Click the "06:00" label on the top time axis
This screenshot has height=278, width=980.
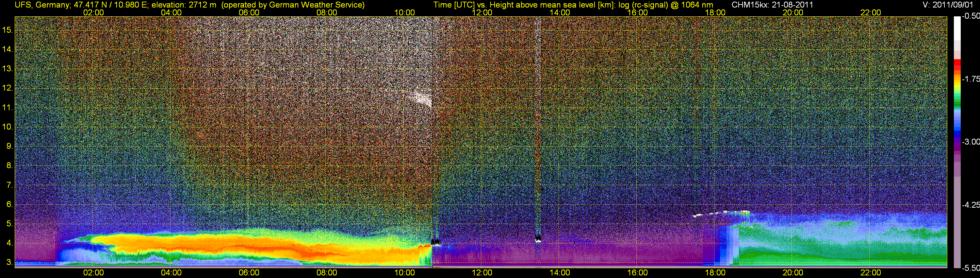pos(249,12)
